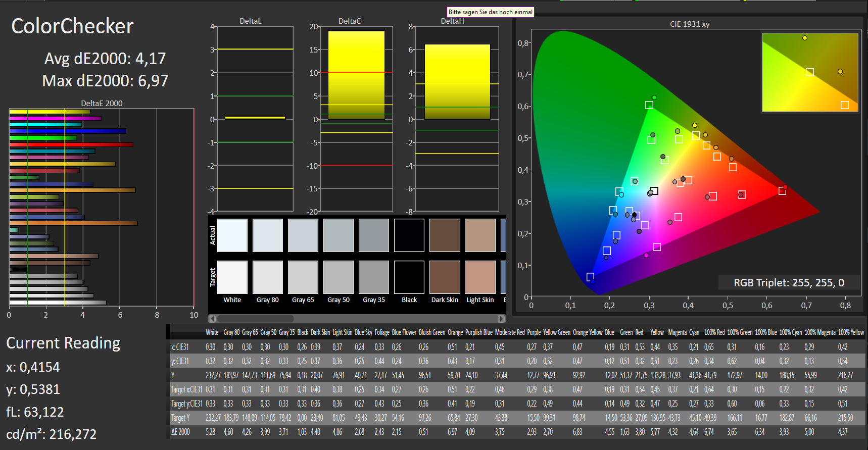Click the Actual Black swatch
This screenshot has height=450, width=868.
(409, 235)
